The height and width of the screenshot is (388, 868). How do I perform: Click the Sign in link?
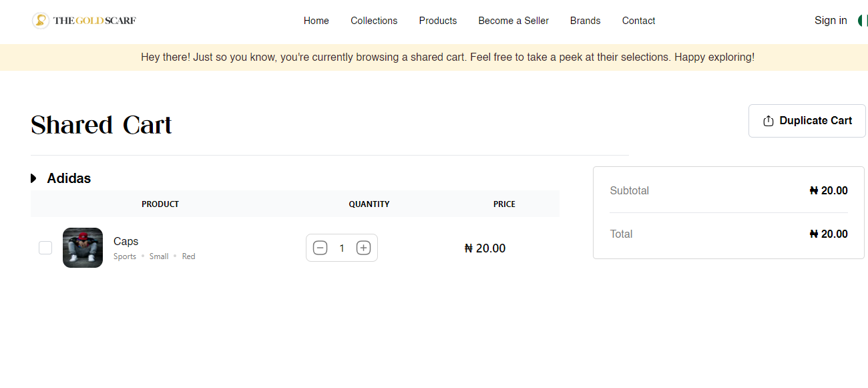[x=831, y=21]
